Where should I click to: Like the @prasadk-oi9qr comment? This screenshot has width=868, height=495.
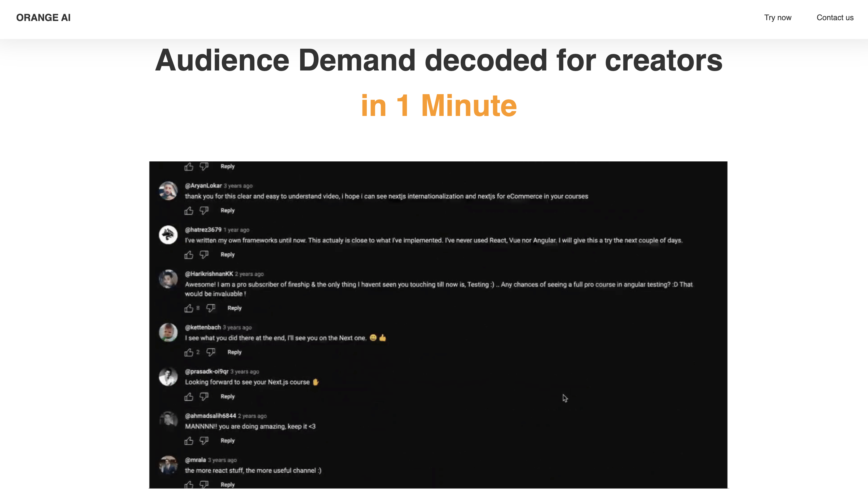189,397
